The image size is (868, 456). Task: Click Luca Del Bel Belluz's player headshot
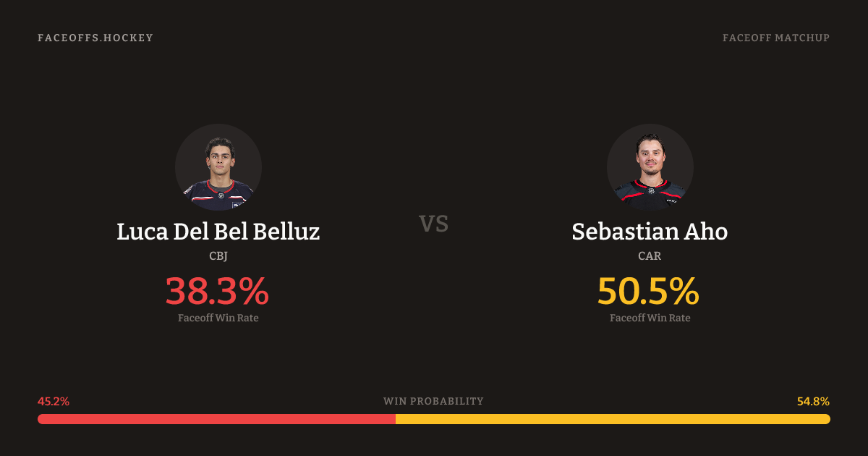point(218,167)
